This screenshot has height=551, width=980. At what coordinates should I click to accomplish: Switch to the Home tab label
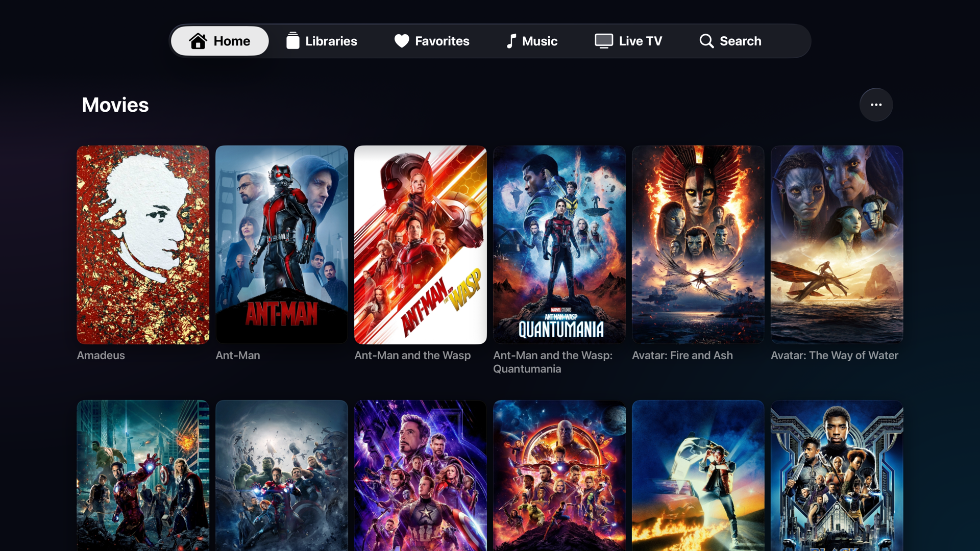pos(232,41)
